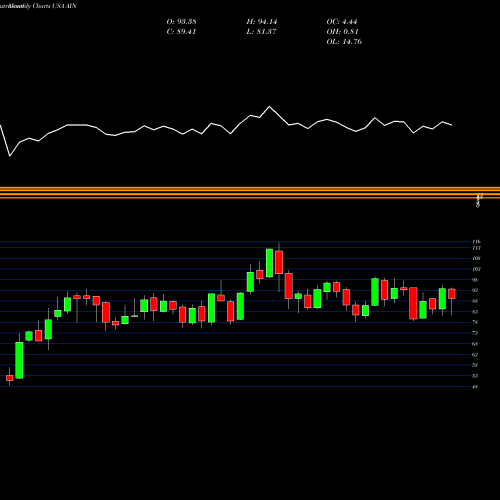This screenshot has width=500, height=500.
Task: Select the 88 price axis label
Action: point(475,301)
